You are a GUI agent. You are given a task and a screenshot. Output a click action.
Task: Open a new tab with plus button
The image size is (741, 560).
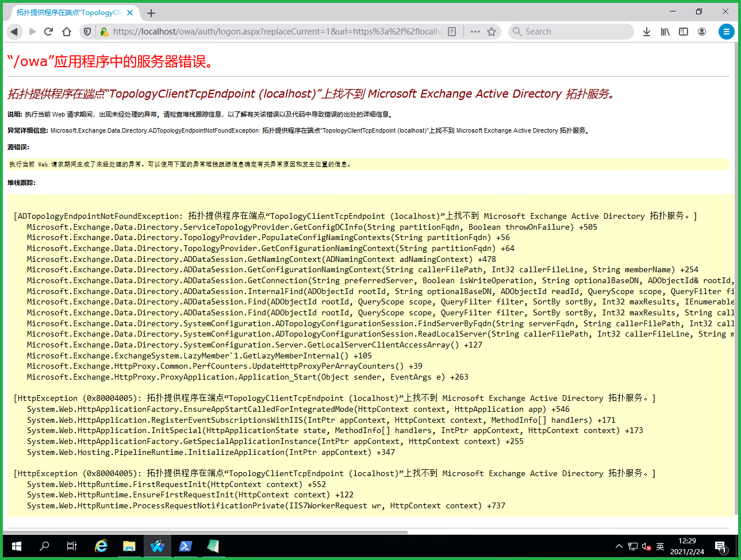[151, 13]
